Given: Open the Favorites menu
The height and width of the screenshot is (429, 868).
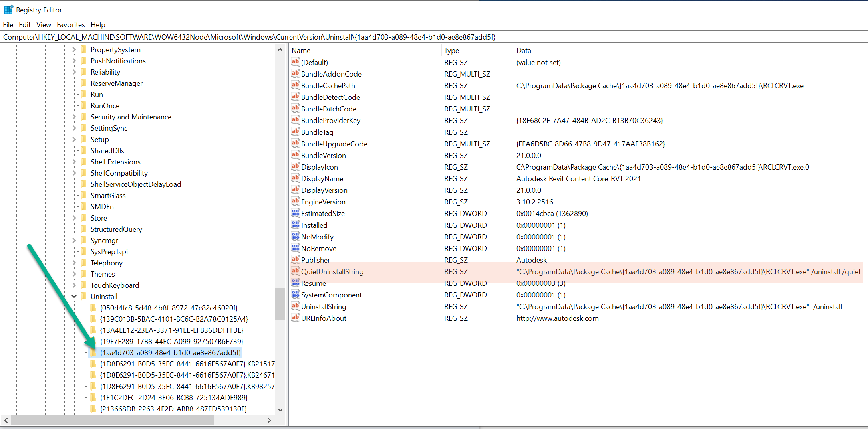Looking at the screenshot, I should (70, 24).
